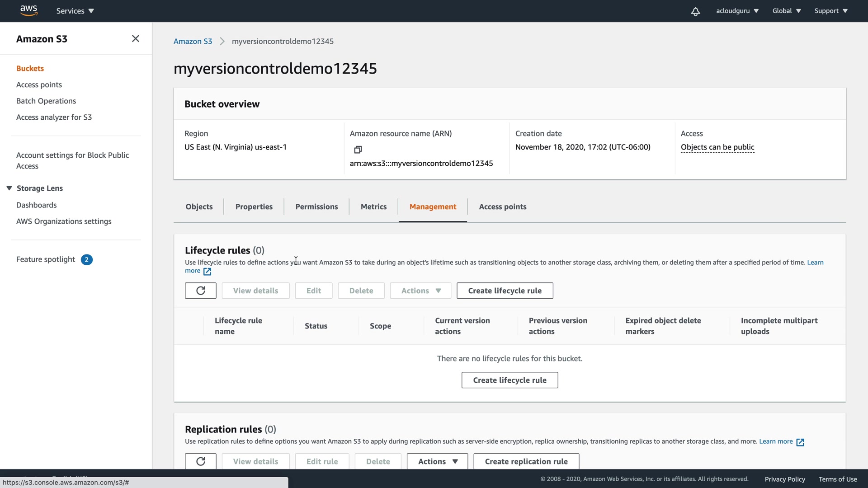The image size is (868, 488).
Task: Open Batch Operations in sidebar
Action: tap(46, 101)
